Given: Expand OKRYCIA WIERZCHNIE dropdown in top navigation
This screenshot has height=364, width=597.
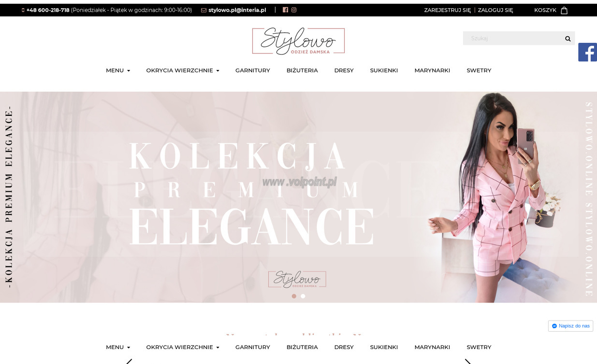Looking at the screenshot, I should [x=183, y=70].
